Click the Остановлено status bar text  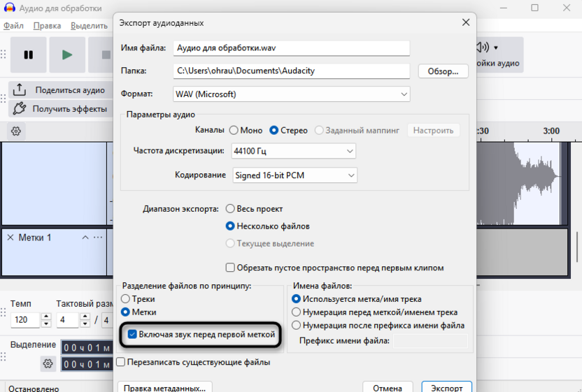tap(34, 389)
